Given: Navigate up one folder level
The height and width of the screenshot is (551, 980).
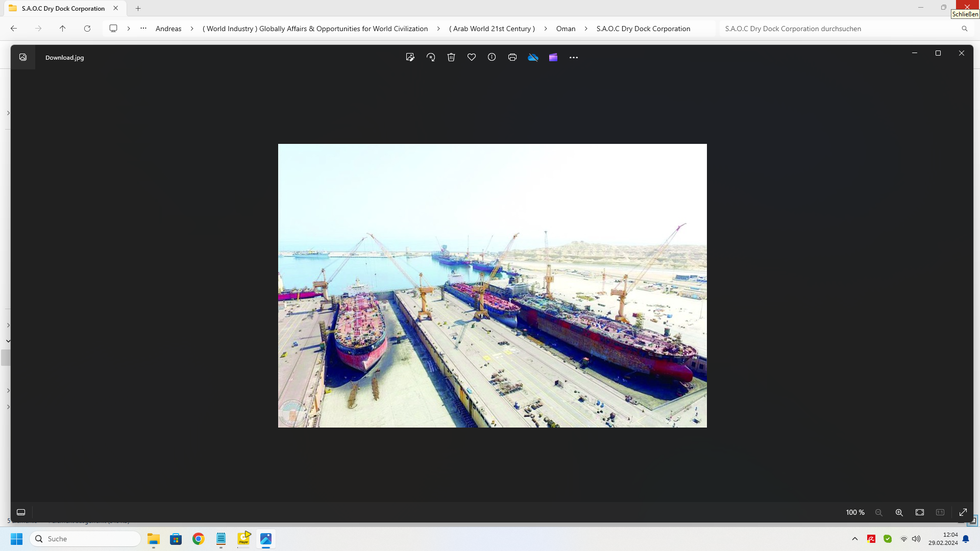Looking at the screenshot, I should click(x=63, y=29).
